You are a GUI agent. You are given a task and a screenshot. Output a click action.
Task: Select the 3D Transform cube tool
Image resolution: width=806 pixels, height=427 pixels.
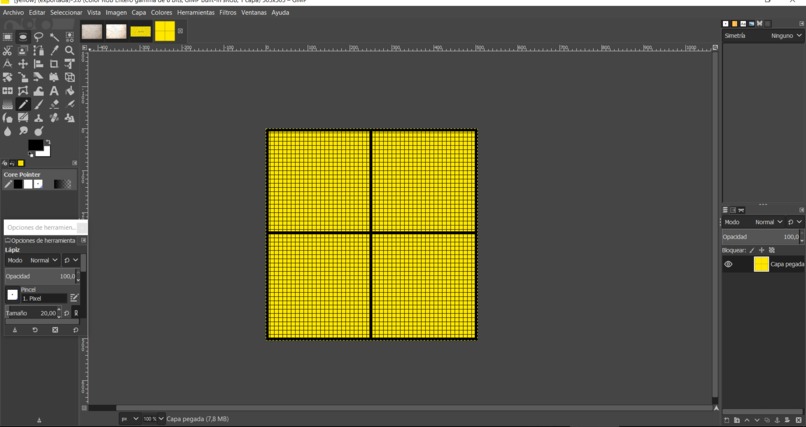coord(69,78)
